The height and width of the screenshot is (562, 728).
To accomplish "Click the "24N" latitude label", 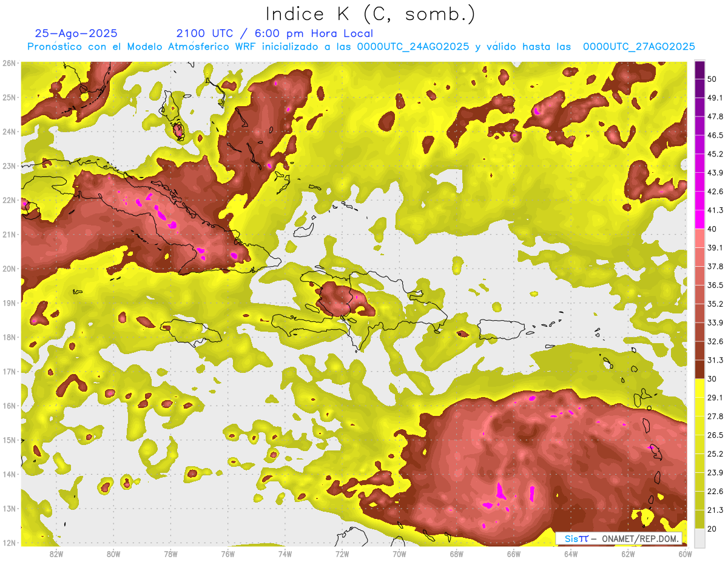I will (x=9, y=132).
